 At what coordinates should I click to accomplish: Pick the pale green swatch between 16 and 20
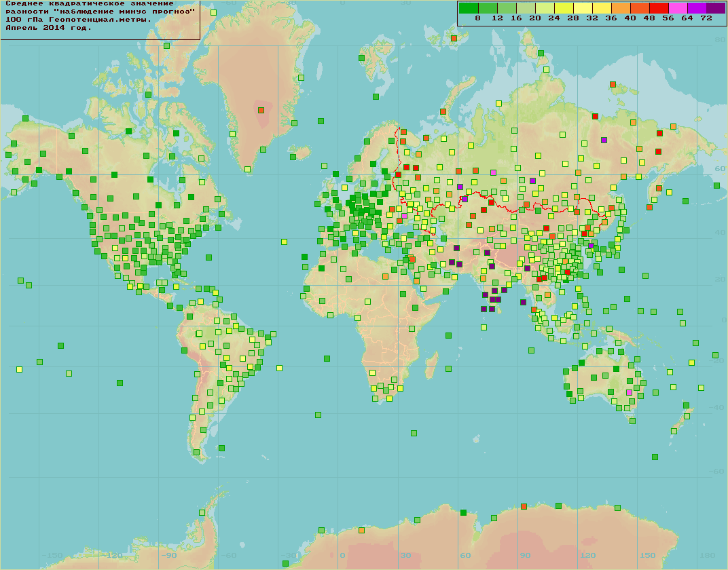(x=526, y=8)
